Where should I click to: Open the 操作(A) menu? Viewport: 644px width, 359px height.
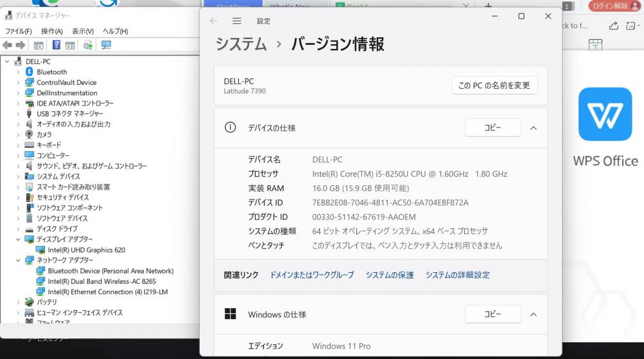tap(52, 31)
